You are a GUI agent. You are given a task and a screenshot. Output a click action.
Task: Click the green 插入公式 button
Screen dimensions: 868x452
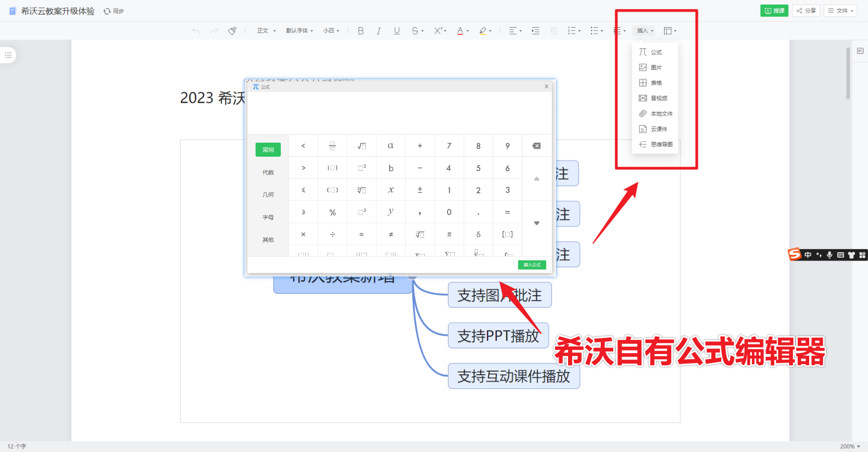tap(532, 265)
